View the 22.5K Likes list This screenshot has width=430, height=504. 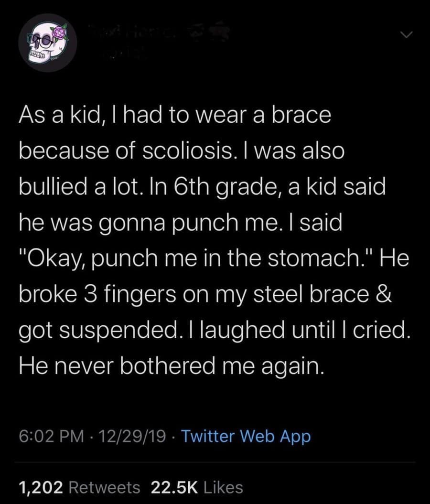click(x=197, y=487)
